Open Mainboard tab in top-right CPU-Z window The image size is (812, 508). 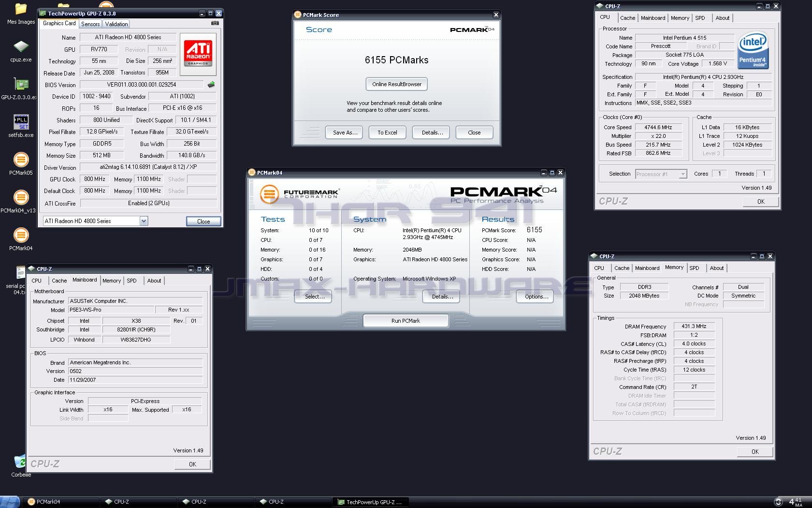653,18
